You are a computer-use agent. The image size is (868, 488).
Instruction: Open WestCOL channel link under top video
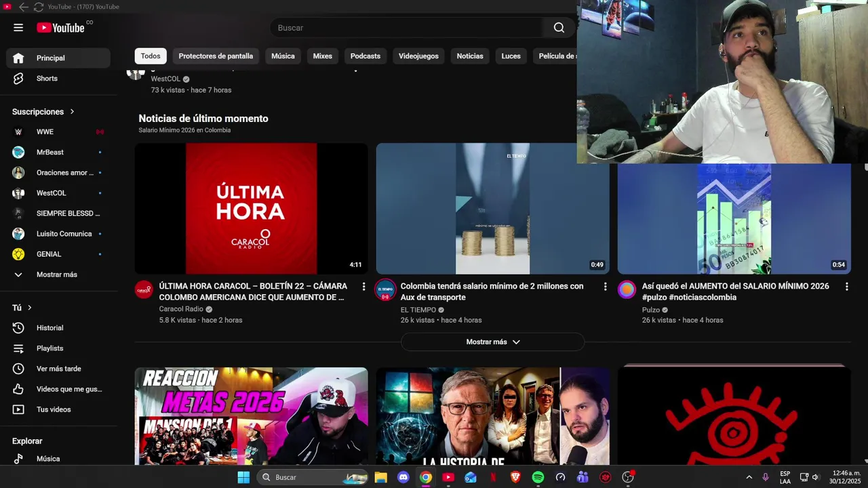(x=165, y=79)
